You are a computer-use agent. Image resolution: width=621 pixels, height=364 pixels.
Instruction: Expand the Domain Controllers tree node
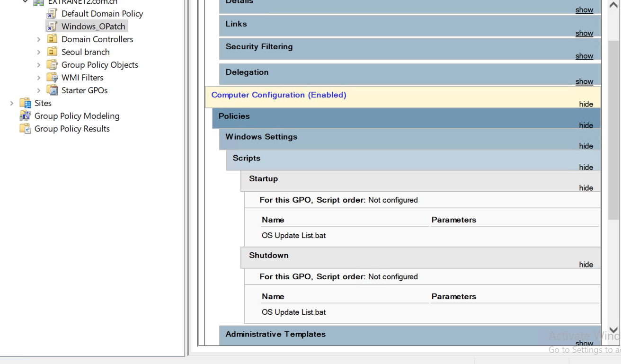coord(39,39)
